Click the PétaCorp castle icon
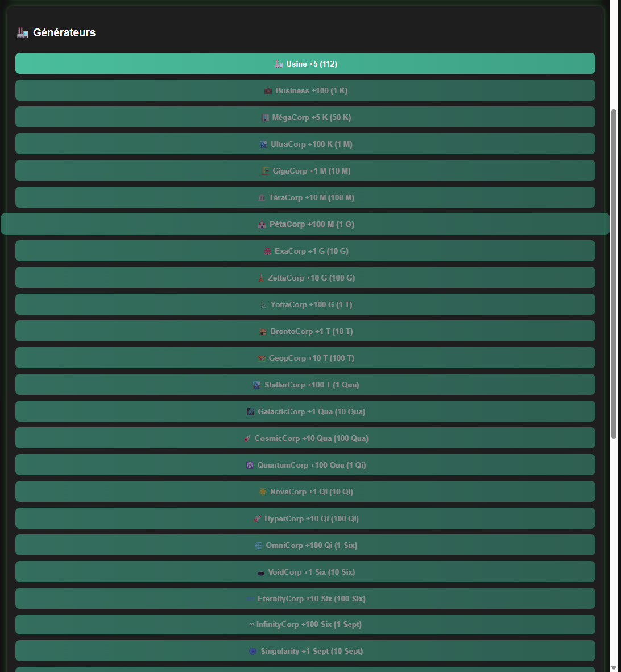621x672 pixels. 262,225
